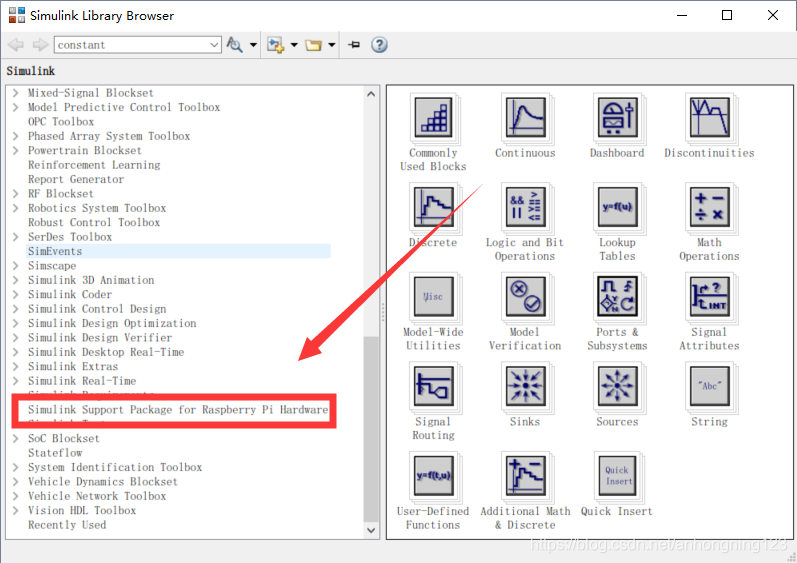Select the Sinks library icon
This screenshot has height=563, width=797.
click(x=525, y=387)
